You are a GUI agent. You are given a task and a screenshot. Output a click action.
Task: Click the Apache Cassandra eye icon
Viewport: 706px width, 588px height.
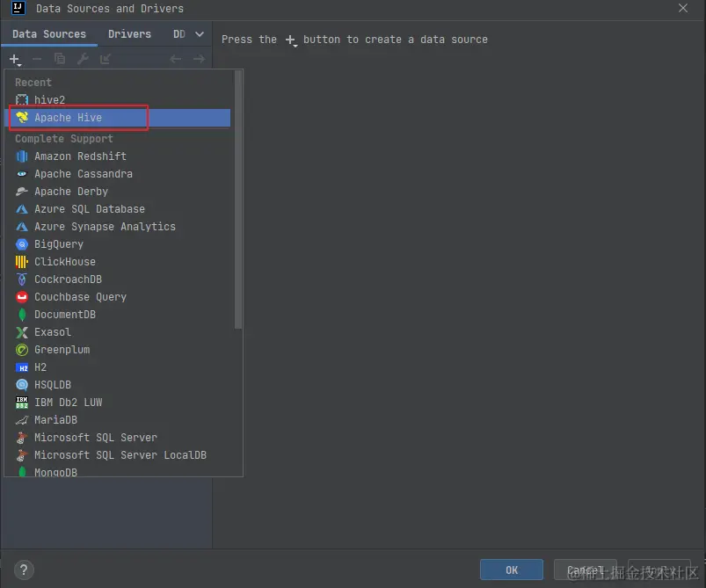pos(22,174)
